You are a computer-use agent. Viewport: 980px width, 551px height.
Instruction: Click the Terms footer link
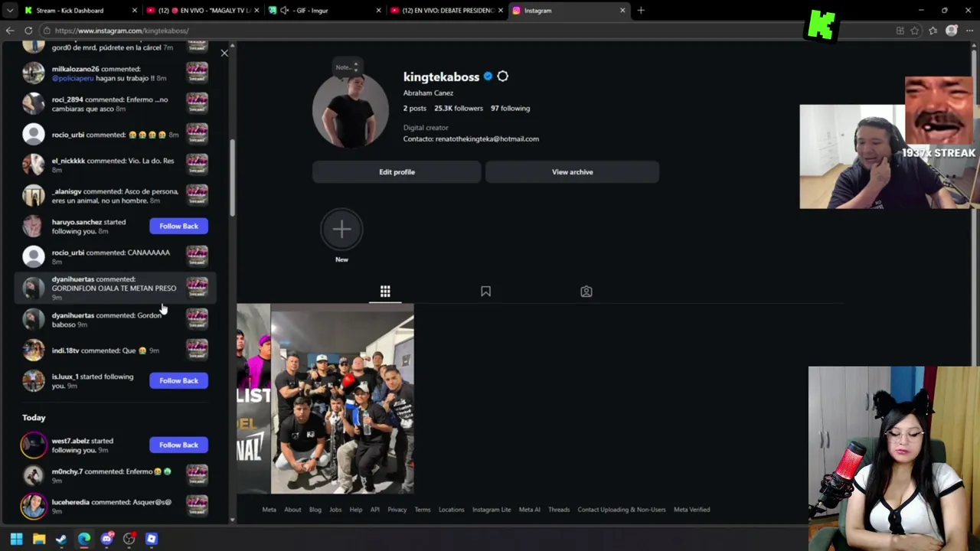[423, 510]
